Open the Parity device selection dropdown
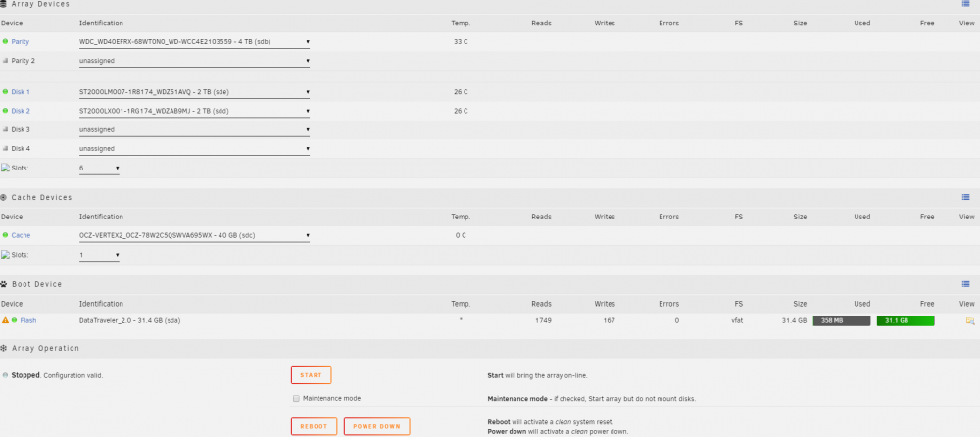This screenshot has height=437, width=980. (x=194, y=42)
